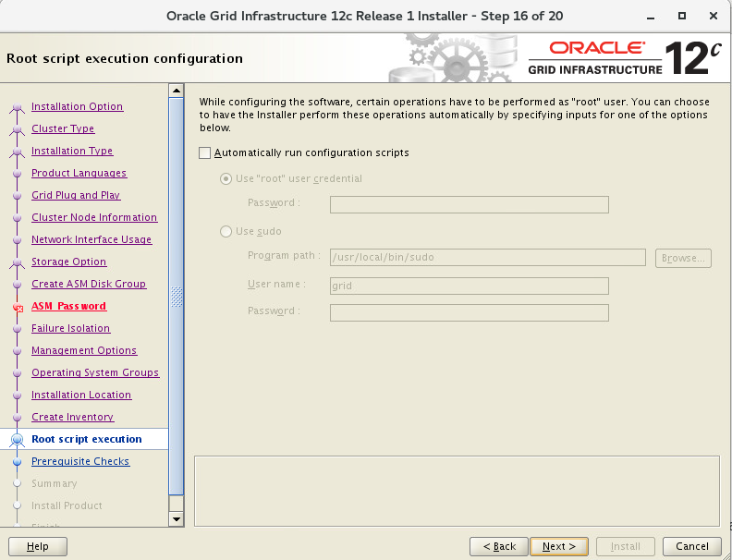
Task: Click the sudo Program path field
Action: 488,257
